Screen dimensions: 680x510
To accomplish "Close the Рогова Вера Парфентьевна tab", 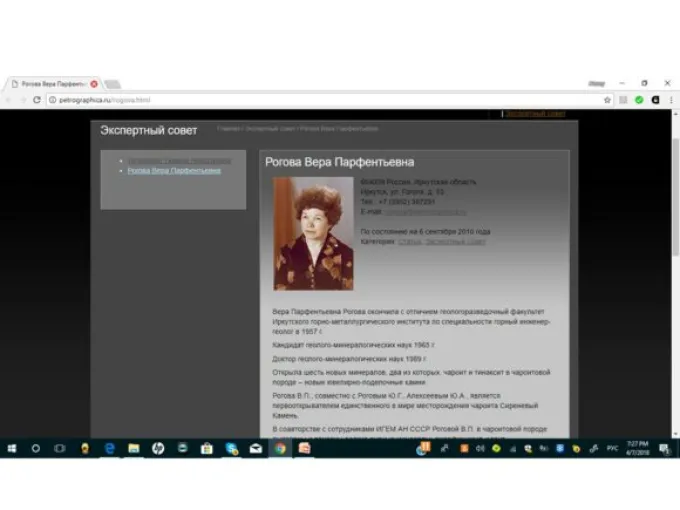I will tap(94, 84).
